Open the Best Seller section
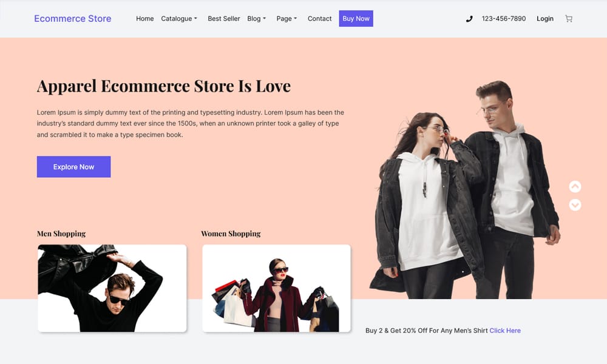The height and width of the screenshot is (364, 607). [x=223, y=19]
